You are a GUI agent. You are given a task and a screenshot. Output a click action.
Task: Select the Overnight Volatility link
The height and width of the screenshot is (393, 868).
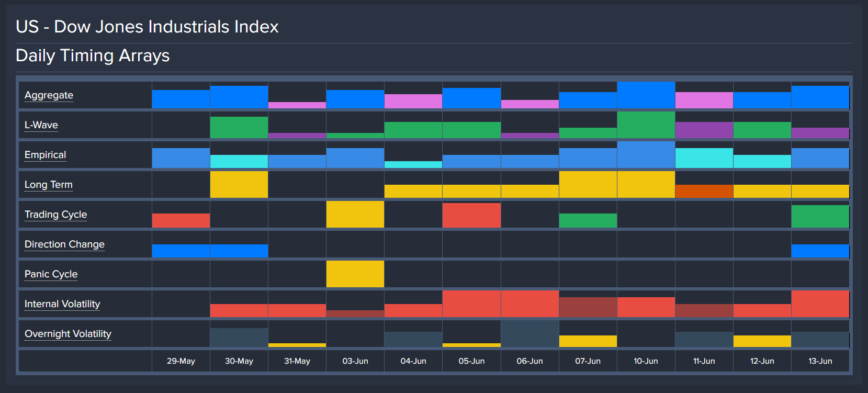(68, 334)
